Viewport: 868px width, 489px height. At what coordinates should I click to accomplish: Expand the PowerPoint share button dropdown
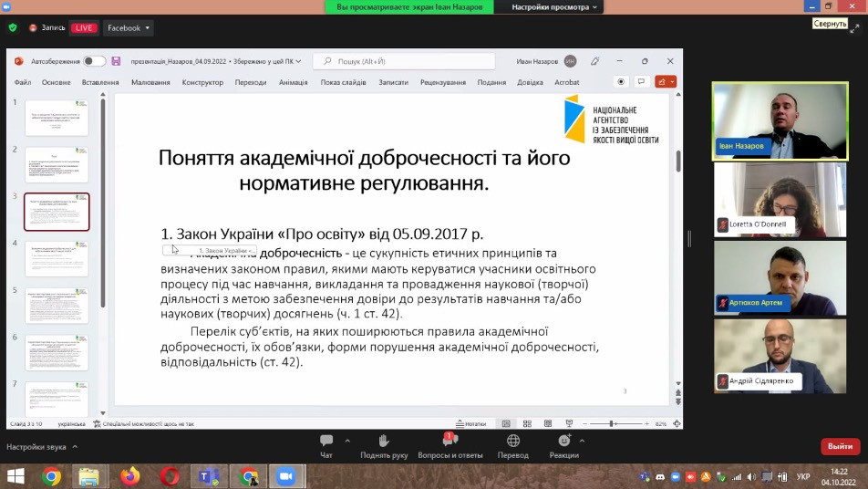pyautogui.click(x=673, y=81)
